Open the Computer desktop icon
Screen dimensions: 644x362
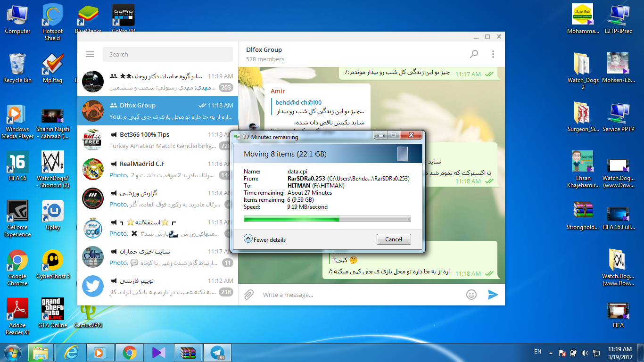click(x=17, y=19)
